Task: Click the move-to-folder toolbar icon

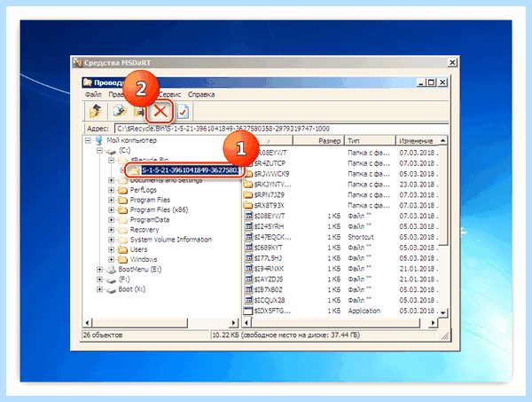Action: (139, 111)
